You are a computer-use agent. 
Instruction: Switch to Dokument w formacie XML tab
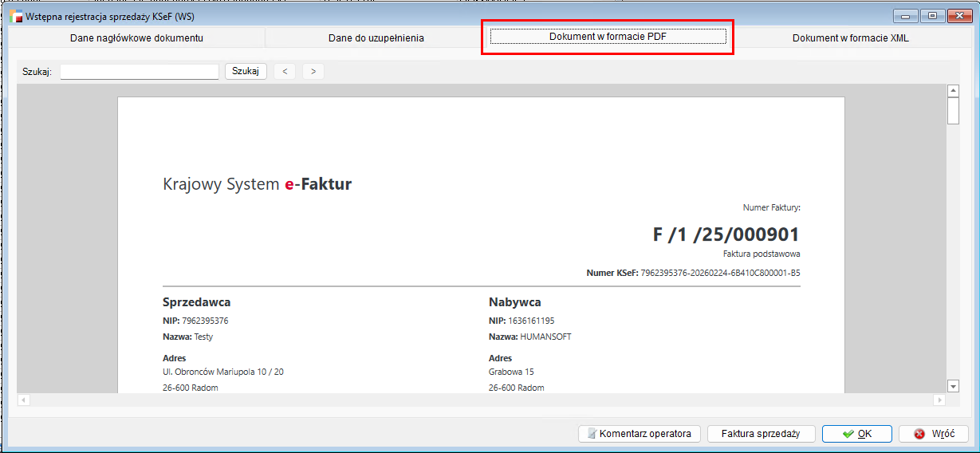(850, 37)
